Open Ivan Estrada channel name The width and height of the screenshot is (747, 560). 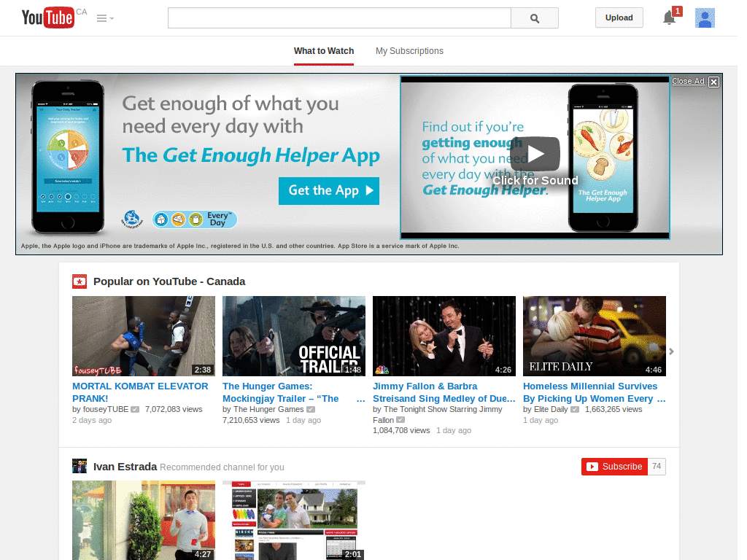pos(125,467)
